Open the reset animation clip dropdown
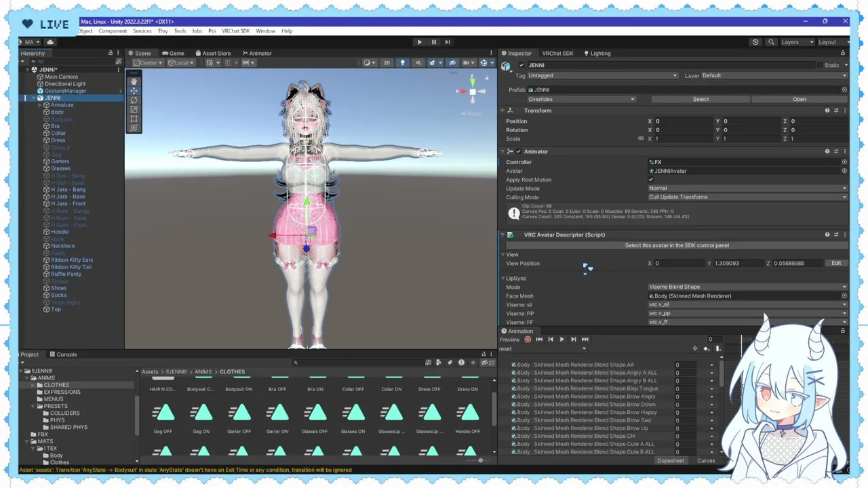The image size is (868, 488). (x=542, y=349)
